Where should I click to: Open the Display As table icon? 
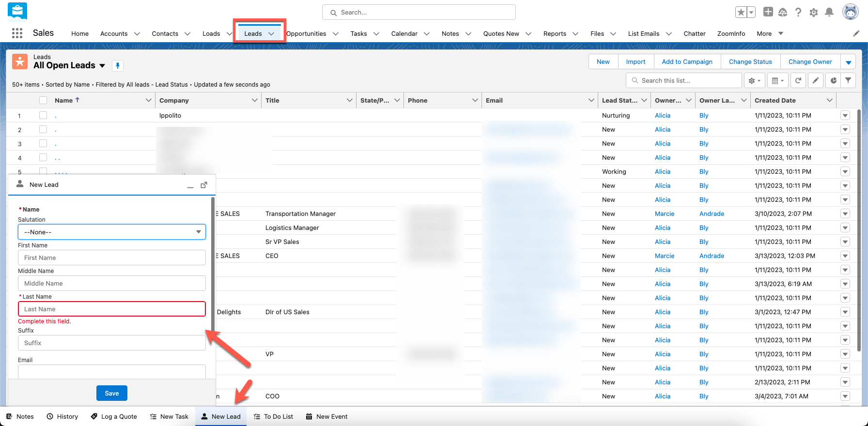[x=778, y=80]
